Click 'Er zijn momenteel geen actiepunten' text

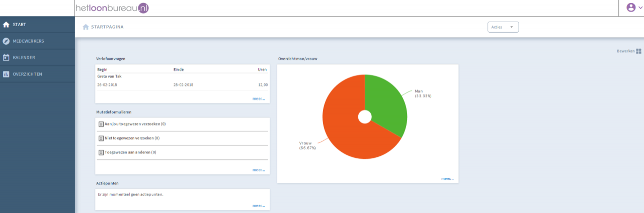click(x=130, y=194)
